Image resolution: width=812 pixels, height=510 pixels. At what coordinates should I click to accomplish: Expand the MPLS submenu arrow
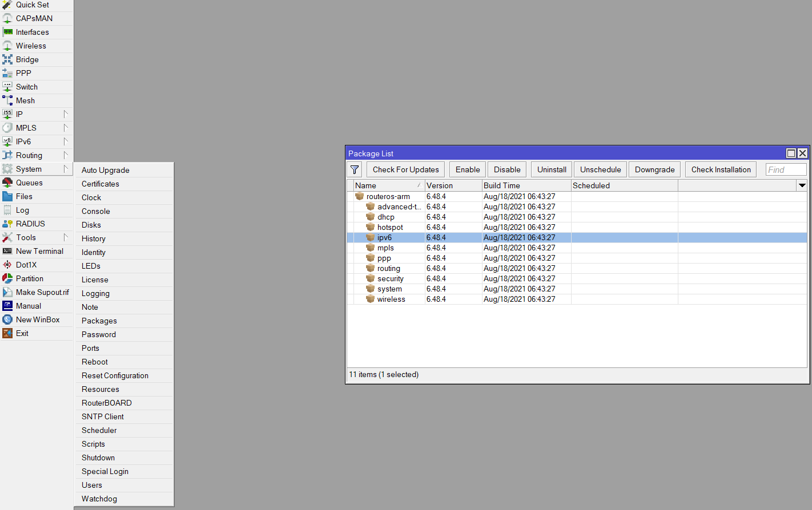(x=66, y=128)
